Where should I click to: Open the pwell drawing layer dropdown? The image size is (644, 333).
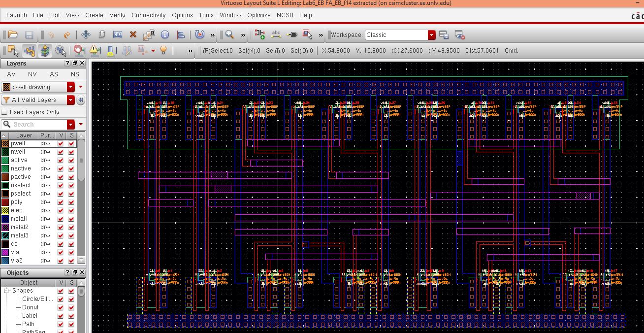point(71,87)
